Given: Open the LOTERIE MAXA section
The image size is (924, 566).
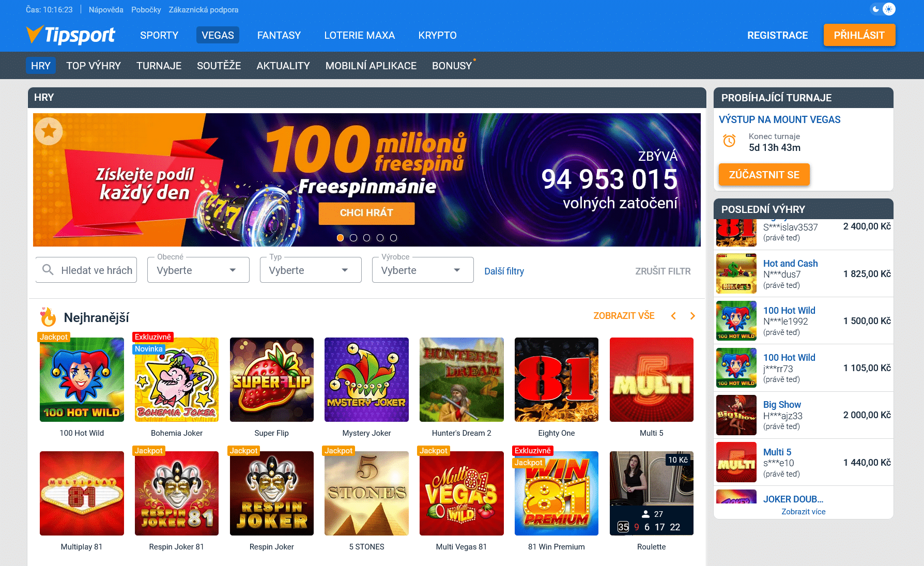Looking at the screenshot, I should (360, 35).
